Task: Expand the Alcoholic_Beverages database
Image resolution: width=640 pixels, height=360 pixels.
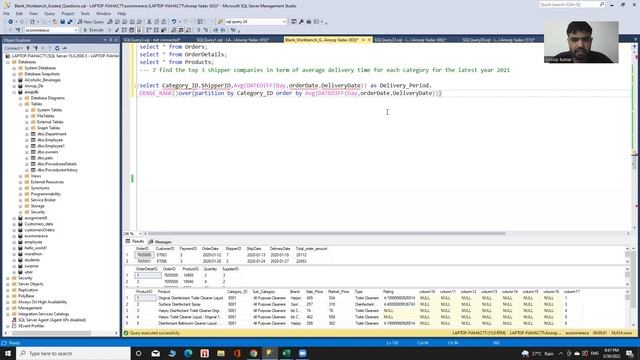Action: pos(15,80)
